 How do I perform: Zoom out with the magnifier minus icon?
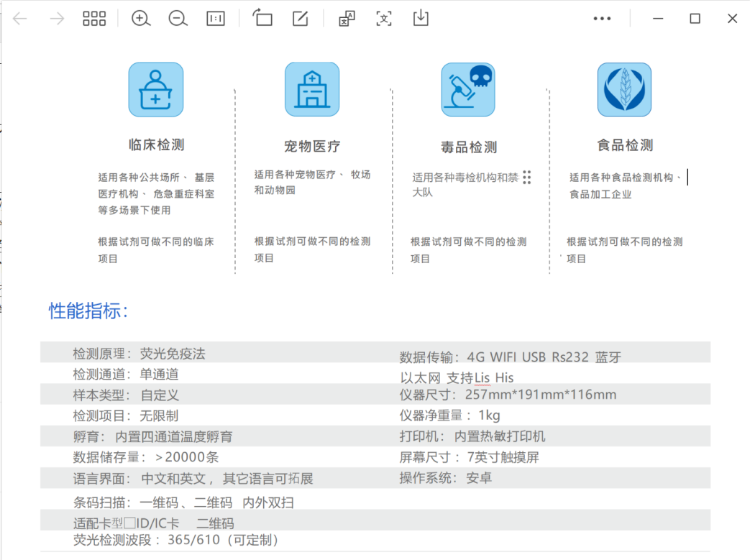tap(178, 19)
